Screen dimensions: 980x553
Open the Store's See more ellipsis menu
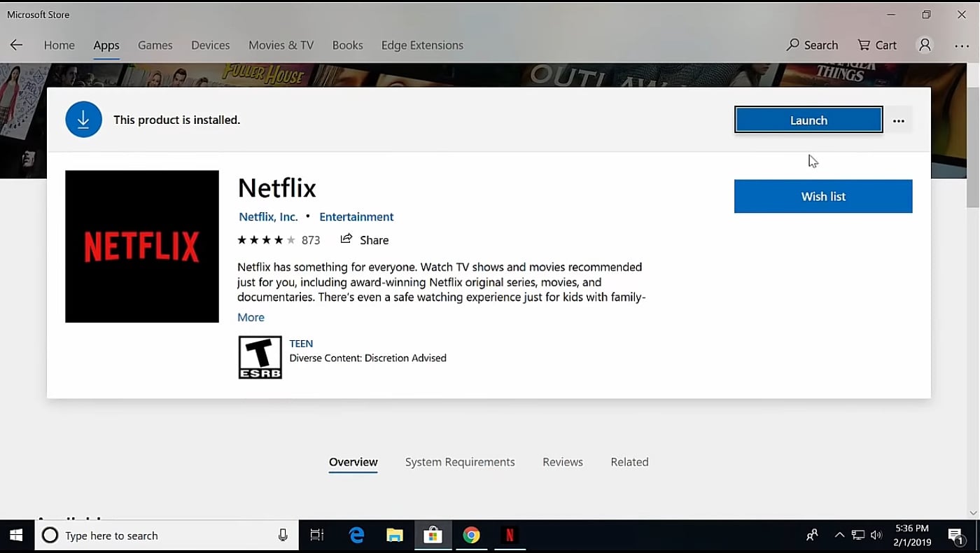962,45
